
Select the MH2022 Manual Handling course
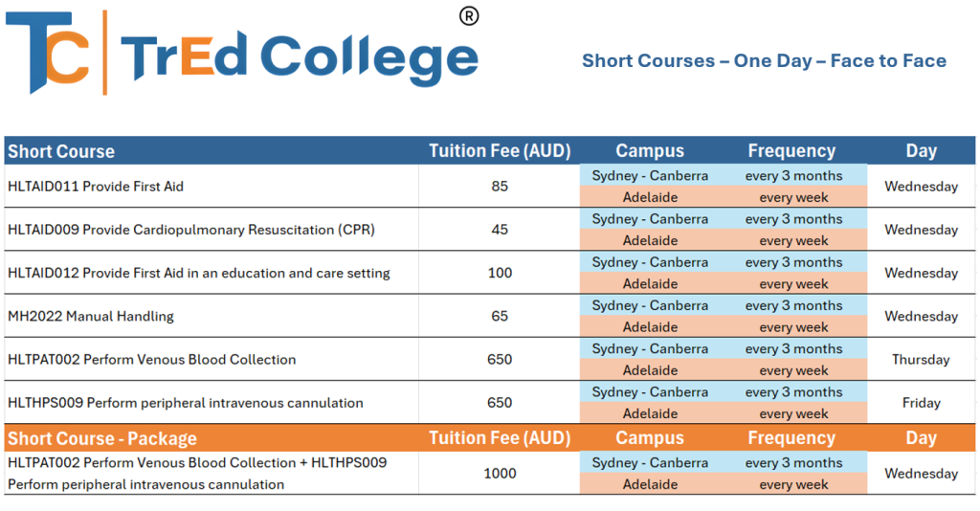(91, 316)
